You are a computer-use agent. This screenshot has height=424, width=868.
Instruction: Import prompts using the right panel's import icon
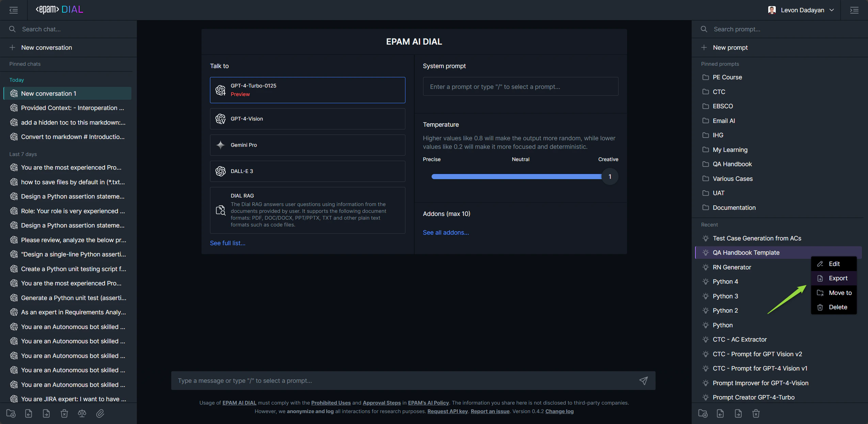point(720,413)
